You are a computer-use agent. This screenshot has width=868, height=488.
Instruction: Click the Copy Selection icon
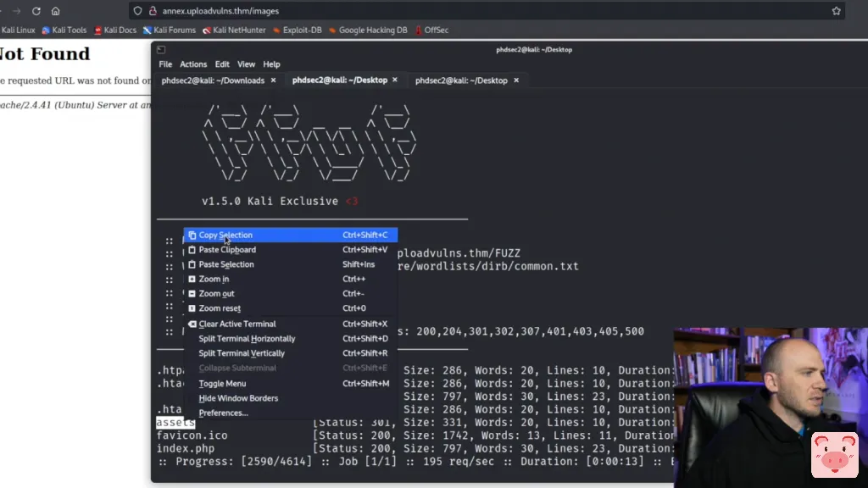(x=192, y=236)
